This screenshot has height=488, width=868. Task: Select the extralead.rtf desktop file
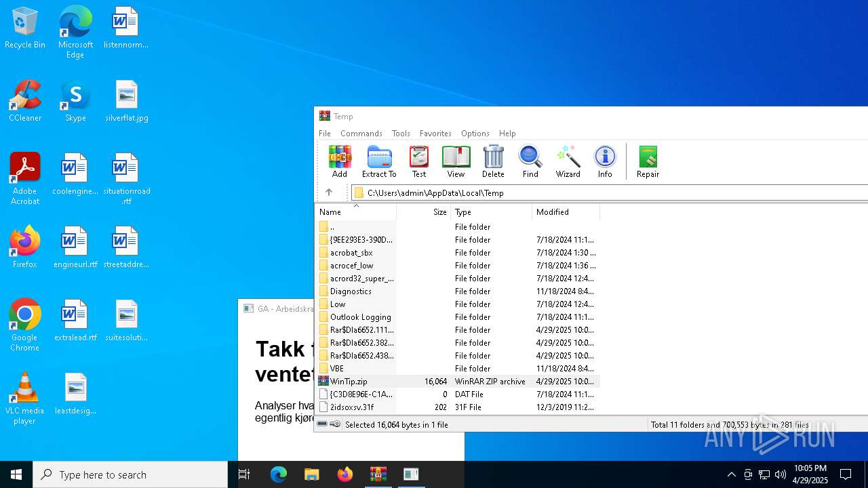[x=75, y=321]
